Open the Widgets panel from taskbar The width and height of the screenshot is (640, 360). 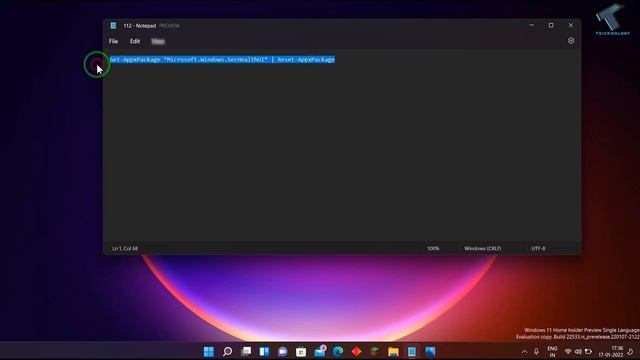click(x=264, y=351)
